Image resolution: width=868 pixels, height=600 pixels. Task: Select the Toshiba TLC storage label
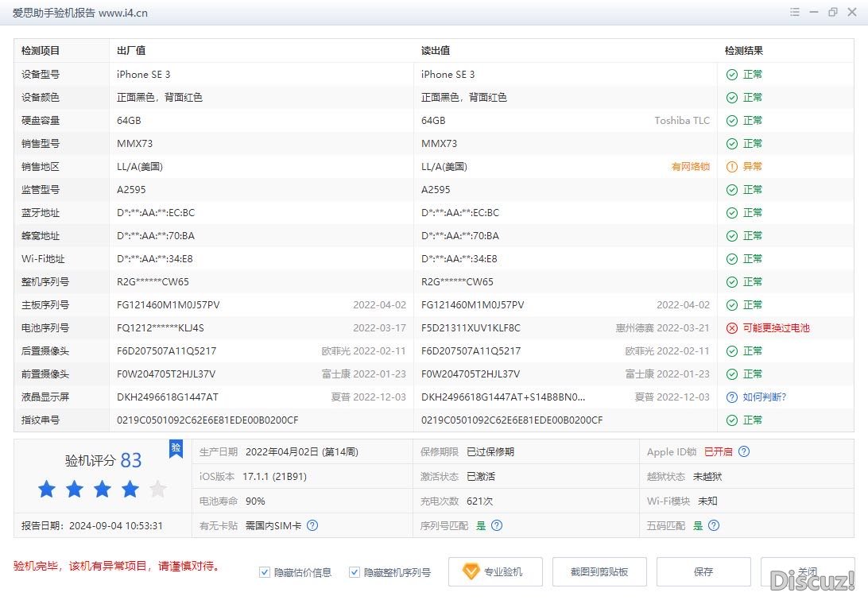[x=682, y=121]
